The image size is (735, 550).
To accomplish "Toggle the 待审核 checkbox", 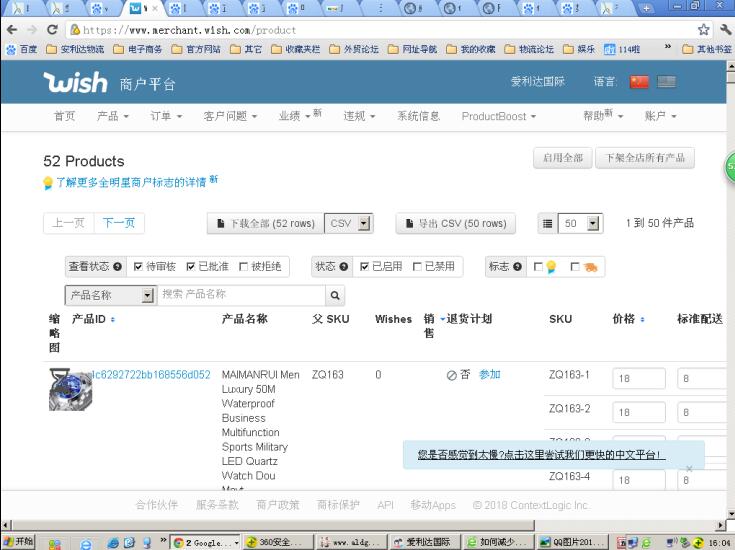I will coord(138,267).
